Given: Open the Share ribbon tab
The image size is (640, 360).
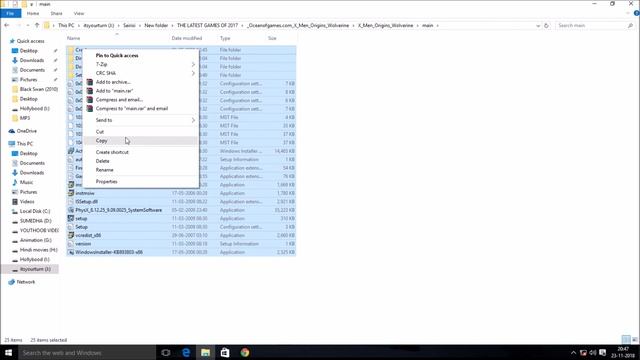Looking at the screenshot, I should point(56,13).
